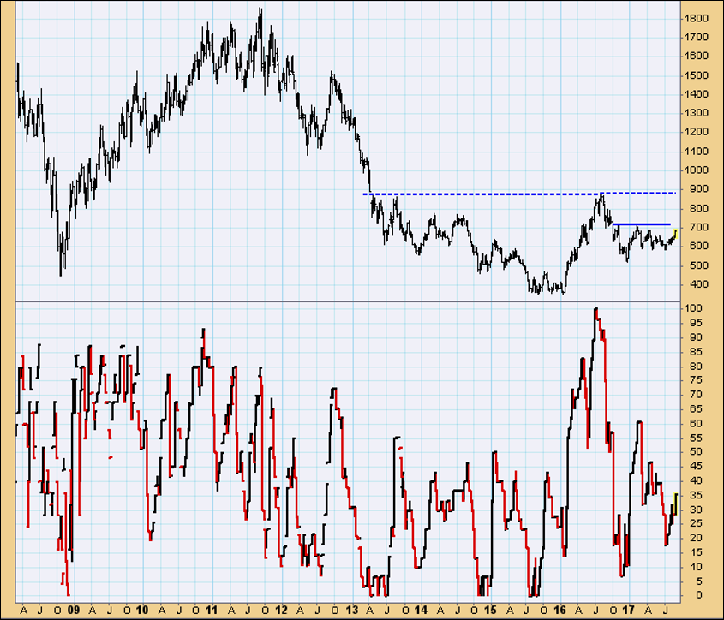Select the '11' year marker on the bottom axis

coord(212,609)
